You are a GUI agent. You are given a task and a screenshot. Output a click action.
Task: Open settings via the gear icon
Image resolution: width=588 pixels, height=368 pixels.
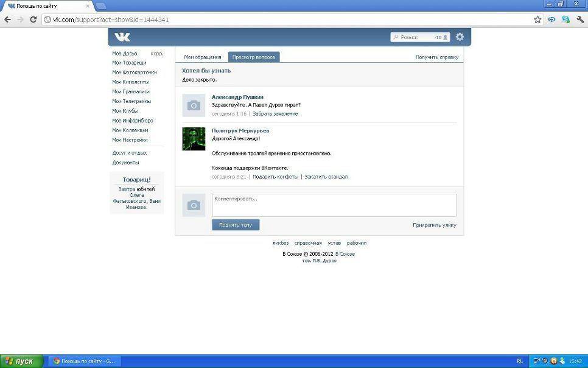[x=460, y=37]
